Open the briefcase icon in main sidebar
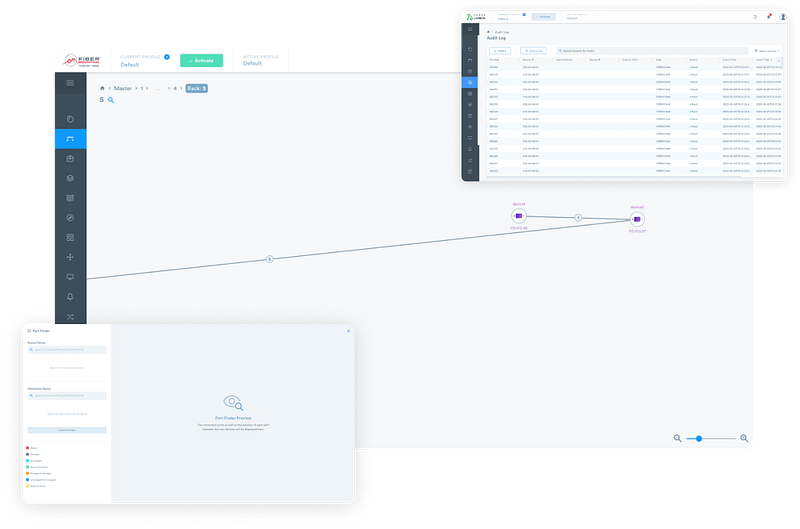This screenshot has width=800, height=529. click(x=70, y=159)
